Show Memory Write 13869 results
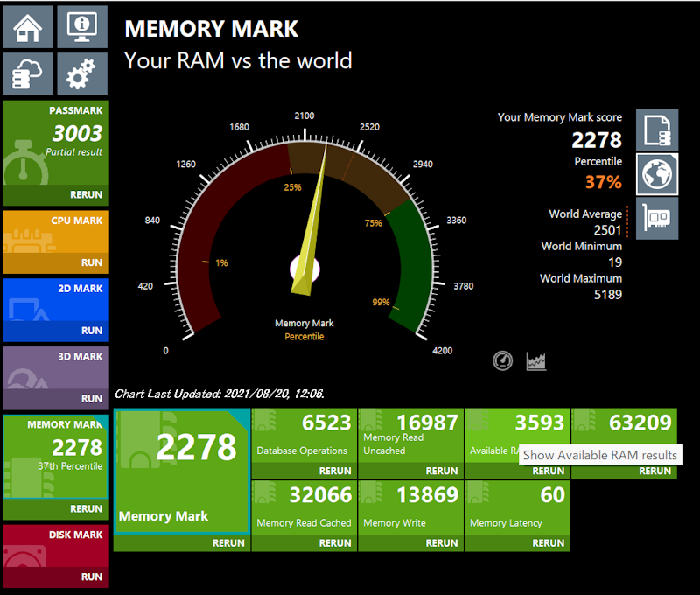700x595 pixels. [x=410, y=508]
